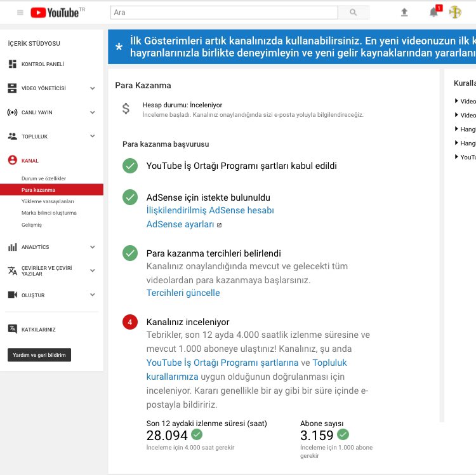Open İlişkilendirilmiş AdSense hesabı link
Image resolution: width=476 pixels, height=475 pixels.
[210, 210]
